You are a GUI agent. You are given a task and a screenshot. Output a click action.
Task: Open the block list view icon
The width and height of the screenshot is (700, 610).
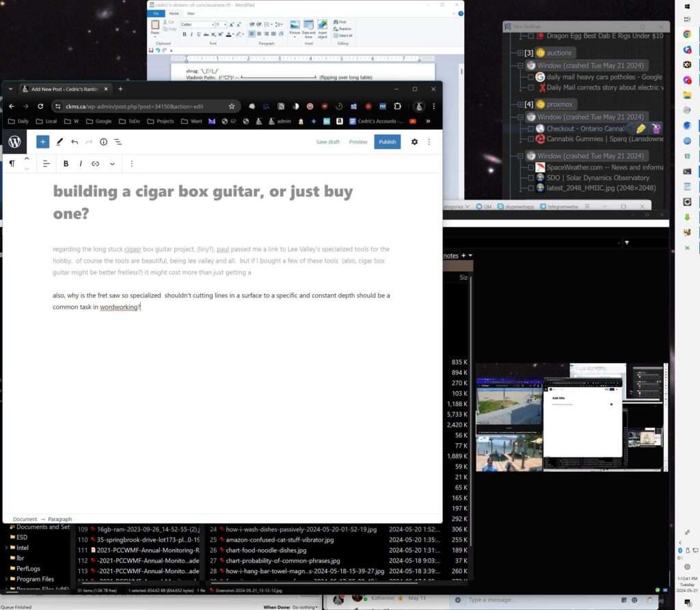click(118, 142)
